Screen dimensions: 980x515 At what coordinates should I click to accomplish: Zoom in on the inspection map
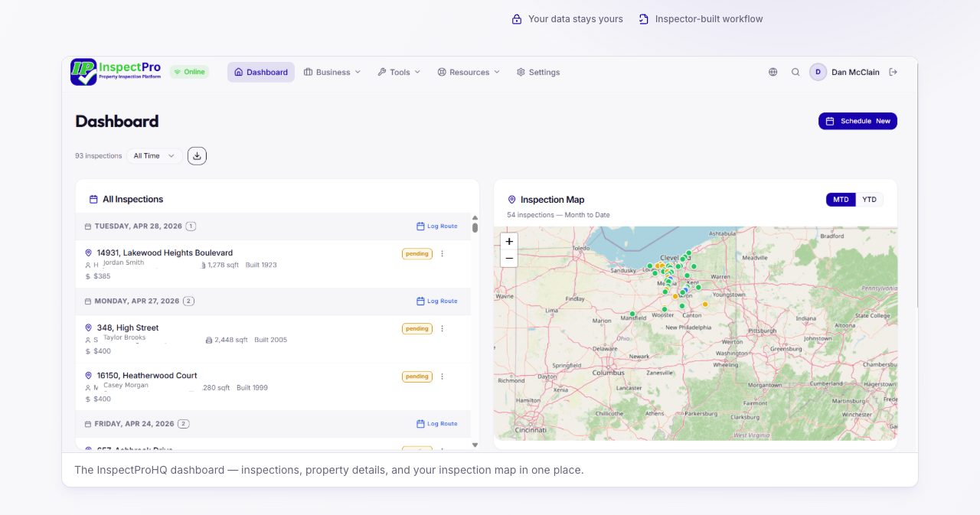point(509,241)
